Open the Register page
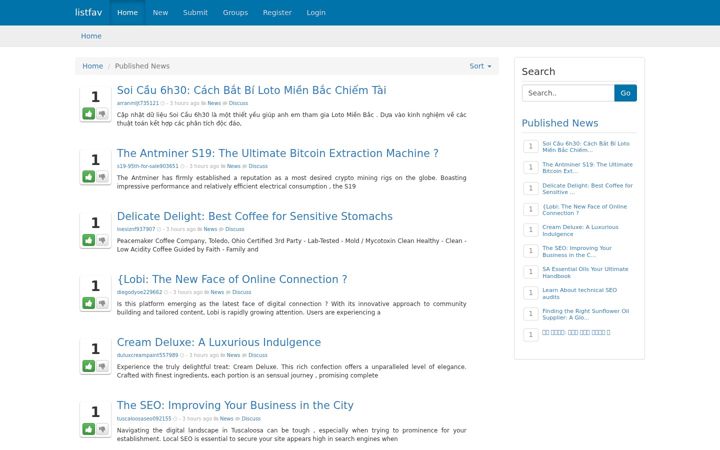720x450 pixels. click(x=277, y=12)
